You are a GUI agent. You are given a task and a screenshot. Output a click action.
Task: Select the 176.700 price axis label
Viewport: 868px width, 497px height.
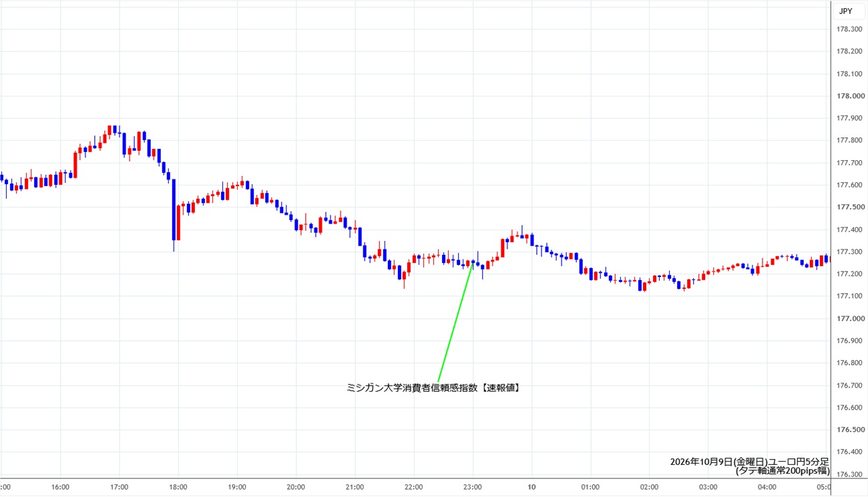848,386
